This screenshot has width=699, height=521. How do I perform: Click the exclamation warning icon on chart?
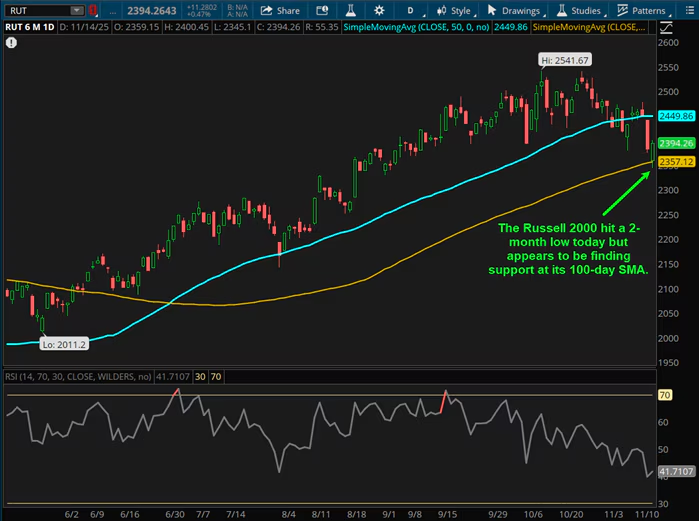(x=10, y=44)
